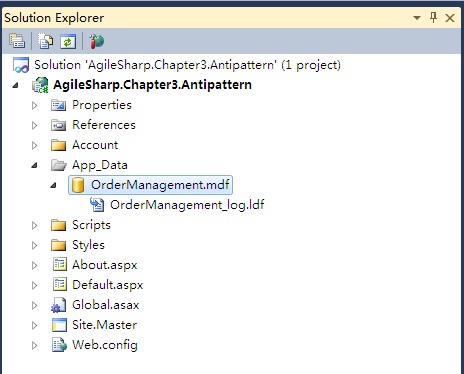
Task: Click the Site.Master page icon
Action: [59, 325]
